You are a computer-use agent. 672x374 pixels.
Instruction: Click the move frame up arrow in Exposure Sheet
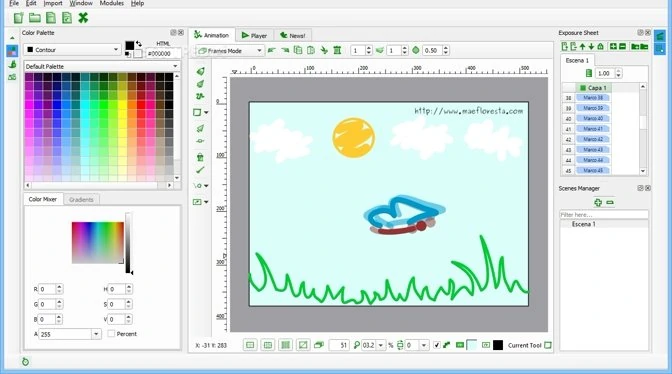[582, 46]
